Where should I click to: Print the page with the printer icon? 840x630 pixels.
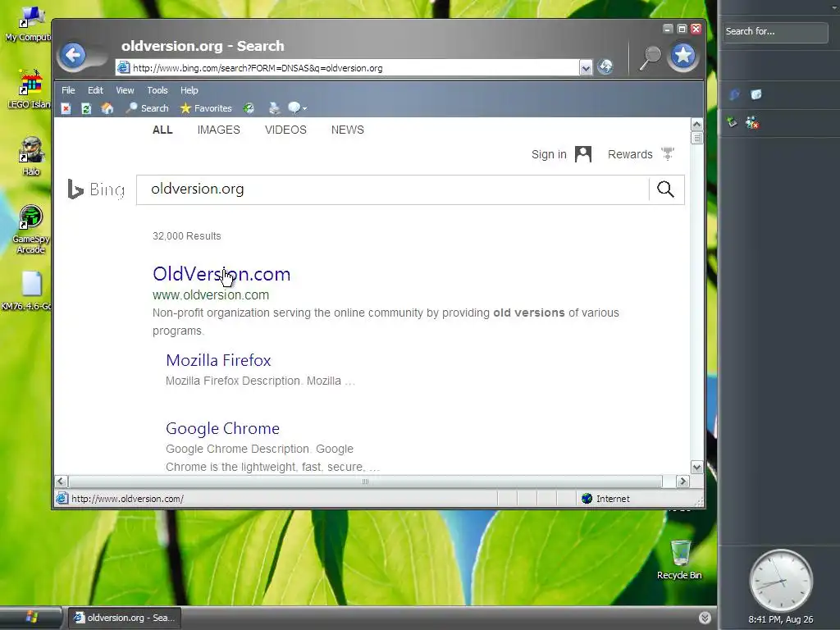274,109
